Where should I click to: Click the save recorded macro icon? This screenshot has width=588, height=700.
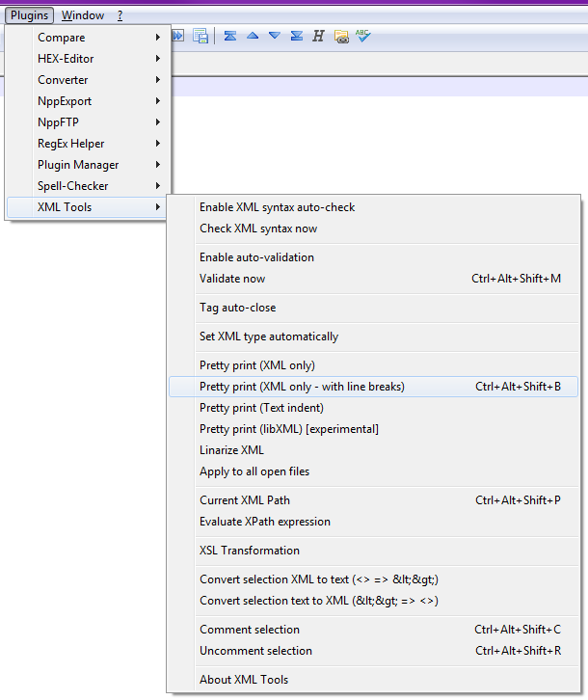click(200, 36)
